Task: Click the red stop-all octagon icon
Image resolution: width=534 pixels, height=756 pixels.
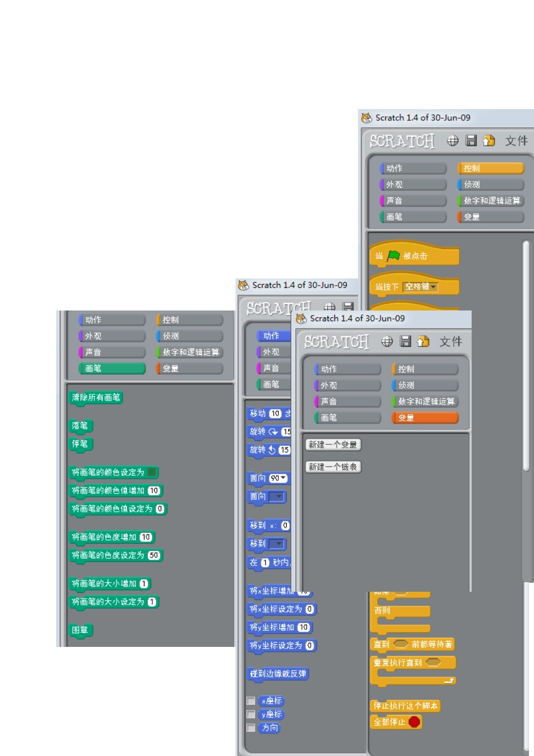Action: (x=414, y=722)
